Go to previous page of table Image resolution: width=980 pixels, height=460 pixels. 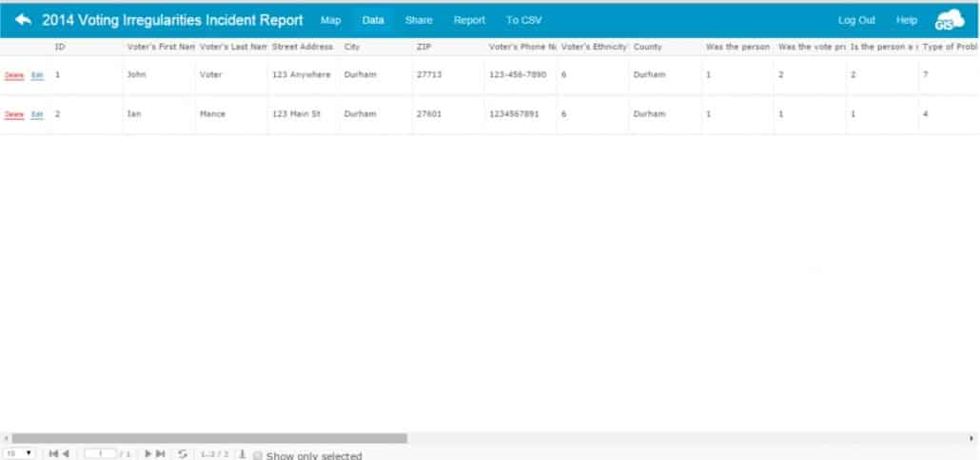(x=65, y=453)
